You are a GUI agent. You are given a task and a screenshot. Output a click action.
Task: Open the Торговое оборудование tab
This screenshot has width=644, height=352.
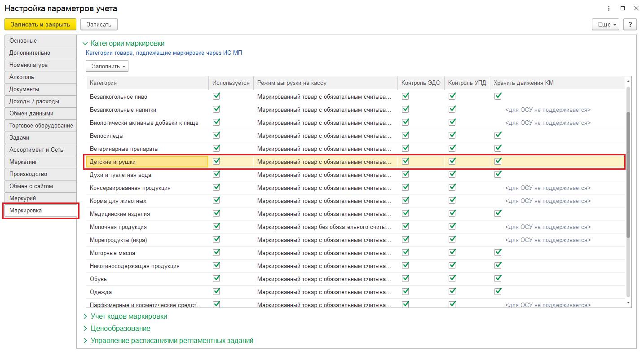40,126
